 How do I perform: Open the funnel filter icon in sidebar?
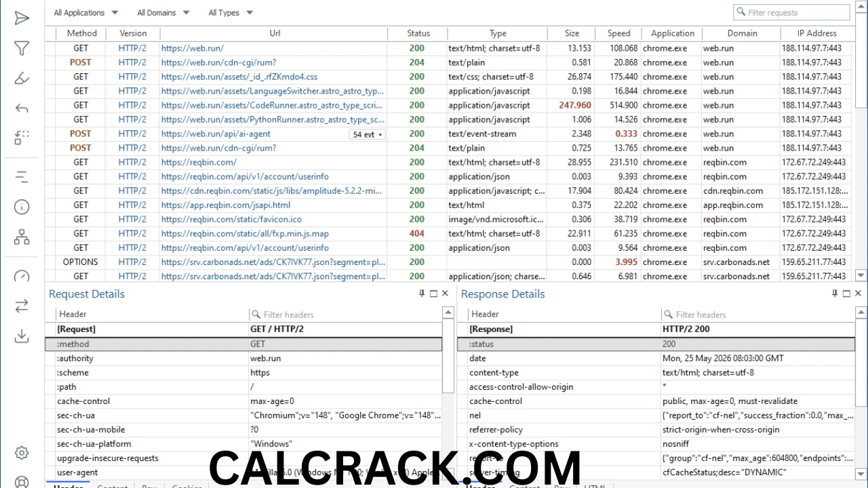click(22, 48)
